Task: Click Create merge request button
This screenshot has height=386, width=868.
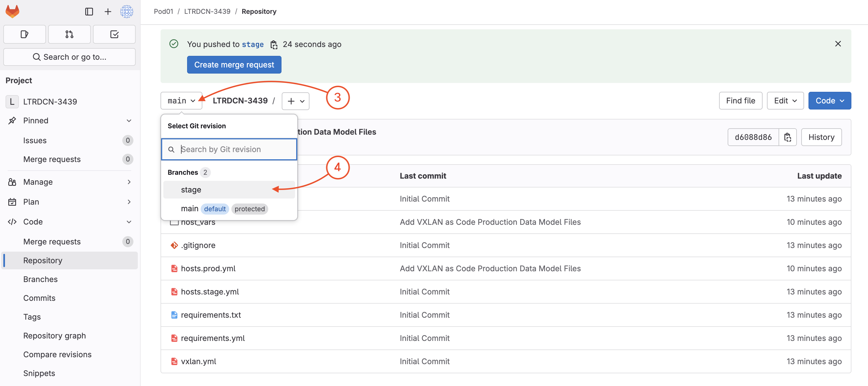Action: (234, 65)
